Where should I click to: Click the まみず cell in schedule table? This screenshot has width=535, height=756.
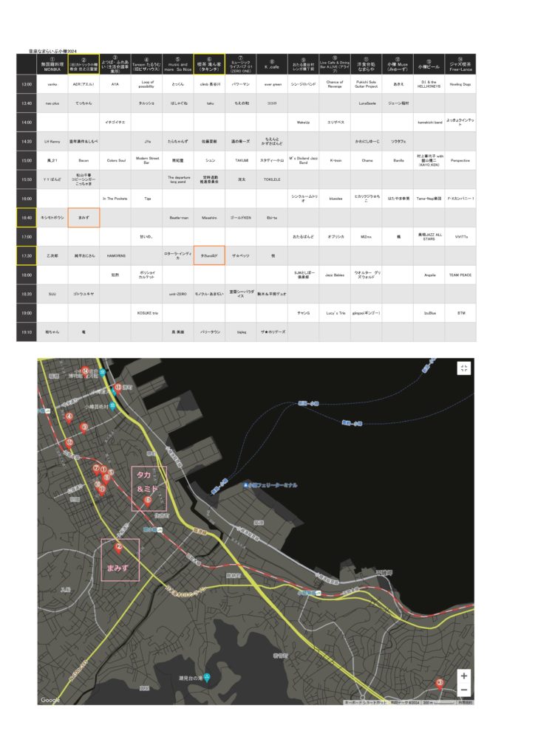(84, 217)
